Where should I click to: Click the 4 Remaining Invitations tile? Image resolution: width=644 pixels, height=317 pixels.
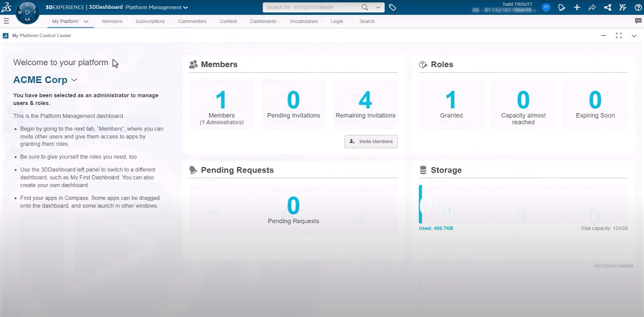pyautogui.click(x=365, y=105)
